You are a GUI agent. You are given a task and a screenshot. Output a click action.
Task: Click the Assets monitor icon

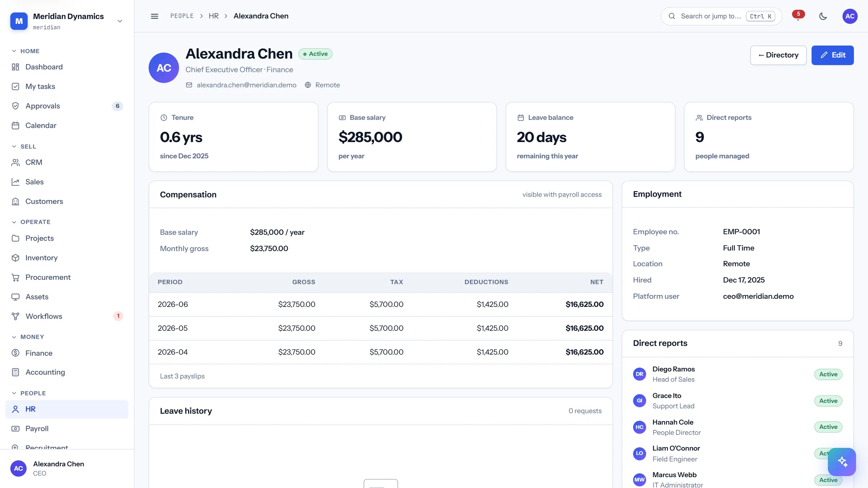(x=15, y=297)
